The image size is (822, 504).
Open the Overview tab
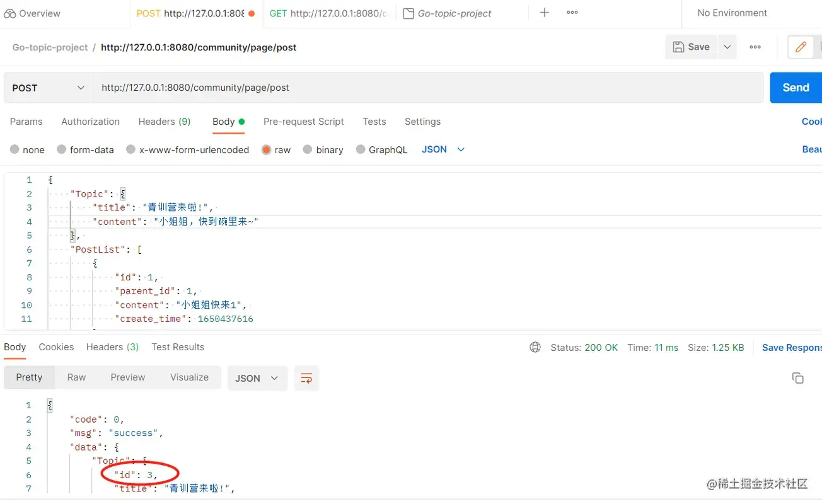point(32,13)
